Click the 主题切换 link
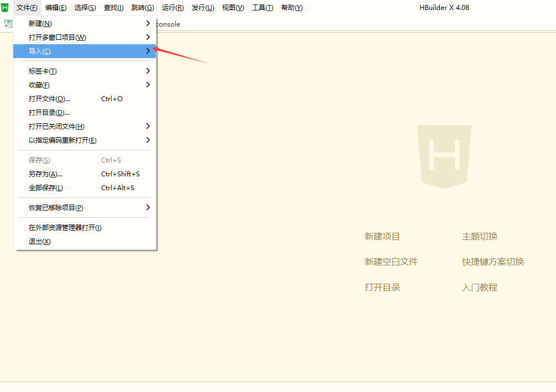Image resolution: width=556 pixels, height=392 pixels. (x=480, y=236)
